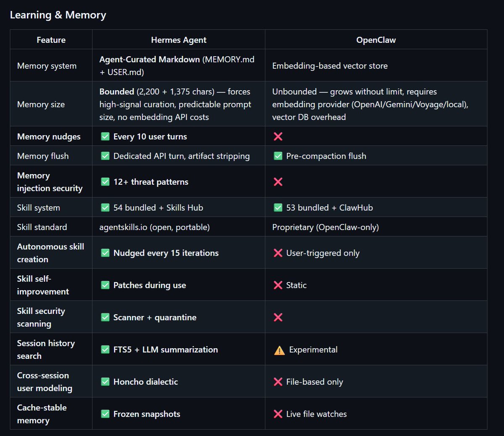This screenshot has width=504, height=436.
Task: Click the 'Skill self-improvement' row label
Action: tap(43, 285)
